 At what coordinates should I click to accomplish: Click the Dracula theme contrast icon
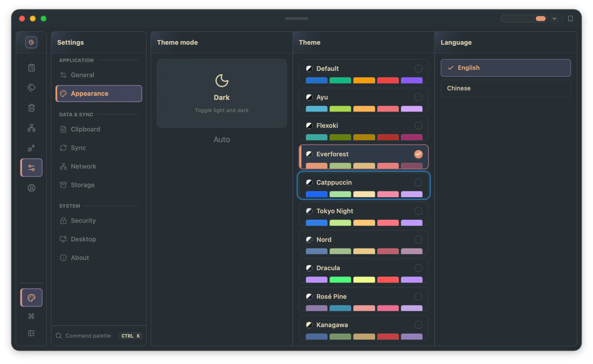[309, 268]
